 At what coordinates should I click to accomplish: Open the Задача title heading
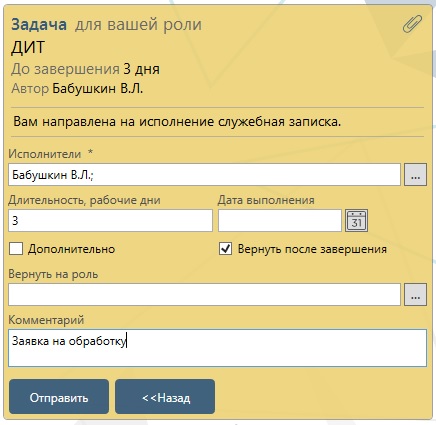click(39, 25)
